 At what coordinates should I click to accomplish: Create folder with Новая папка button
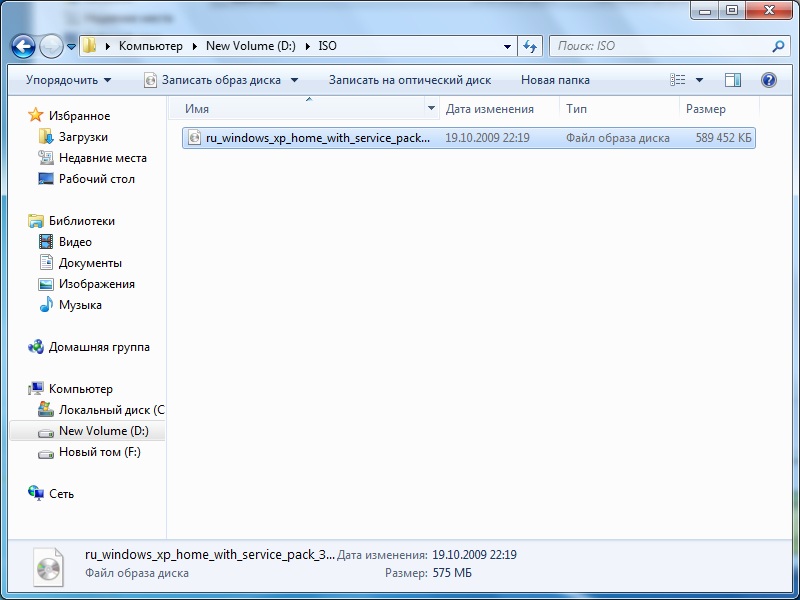(555, 80)
